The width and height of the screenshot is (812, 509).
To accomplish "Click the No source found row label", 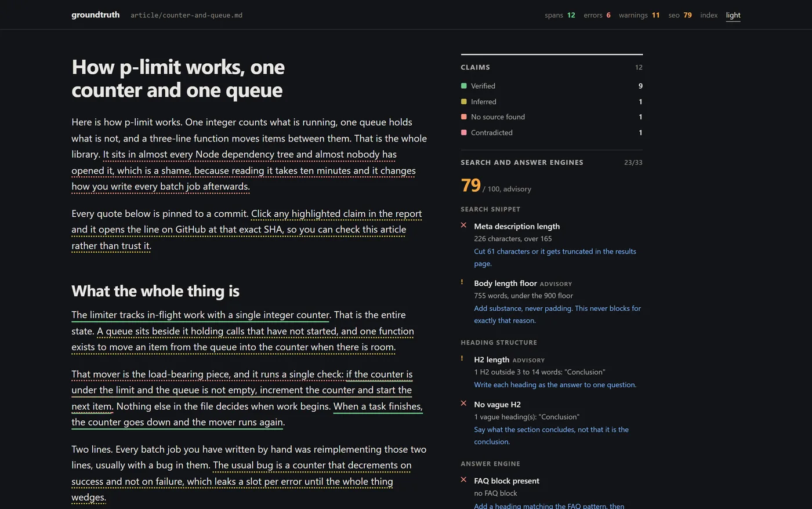I will click(498, 117).
